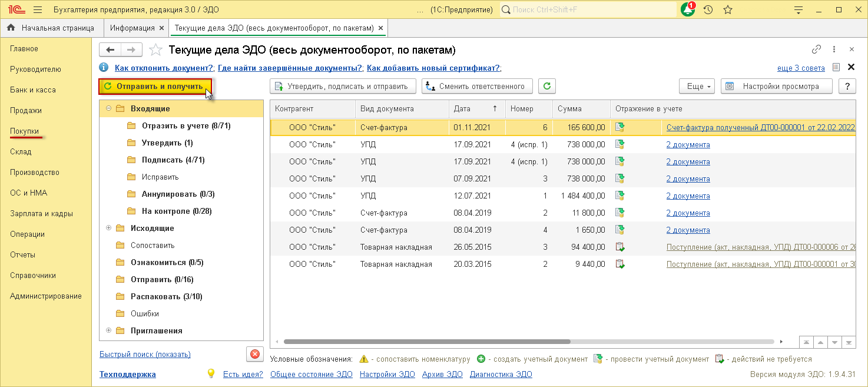
Task: Open the main menu hamburger icon
Action: (x=38, y=10)
